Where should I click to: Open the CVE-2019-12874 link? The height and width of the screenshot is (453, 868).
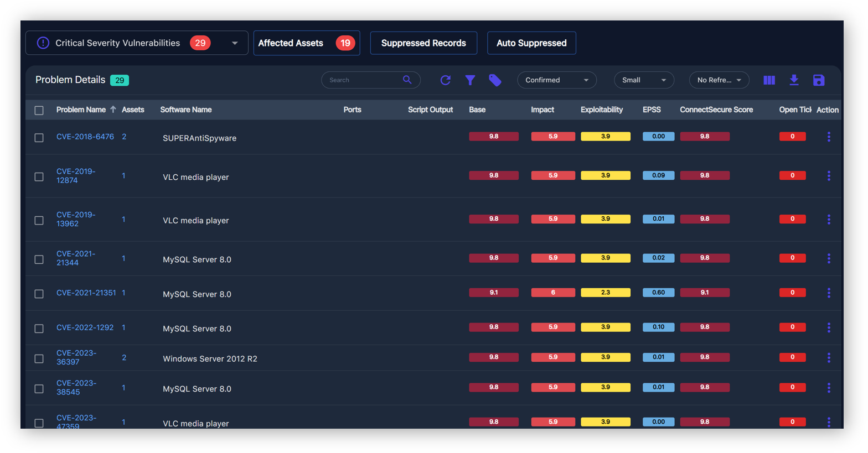[76, 176]
